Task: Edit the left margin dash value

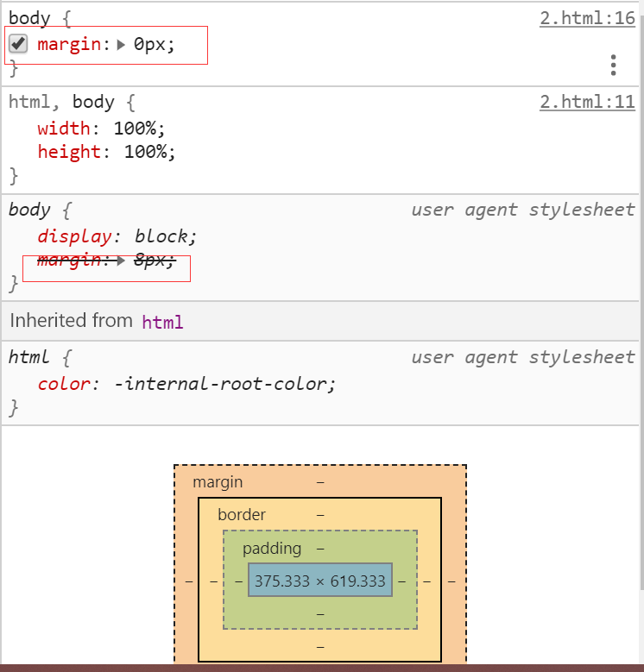Action: [189, 581]
